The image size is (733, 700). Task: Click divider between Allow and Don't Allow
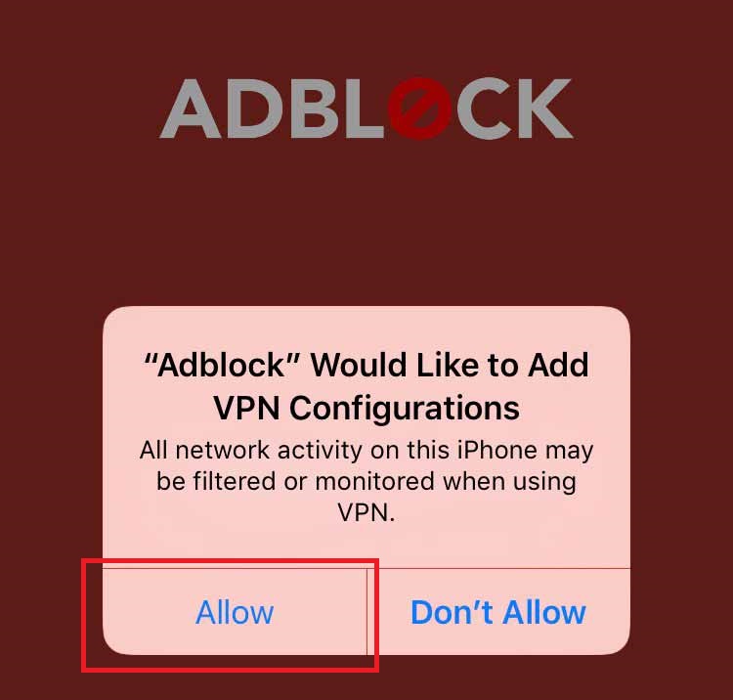367,612
